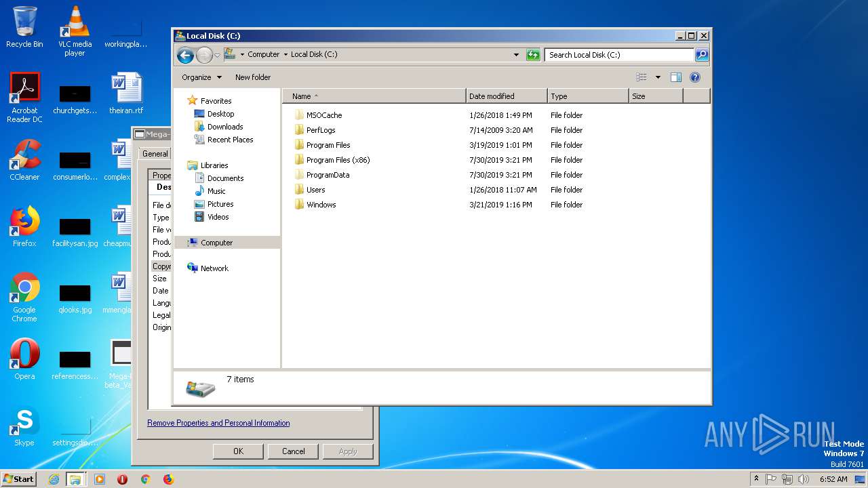
Task: Select theiran.rtf on the desktop
Action: click(126, 94)
